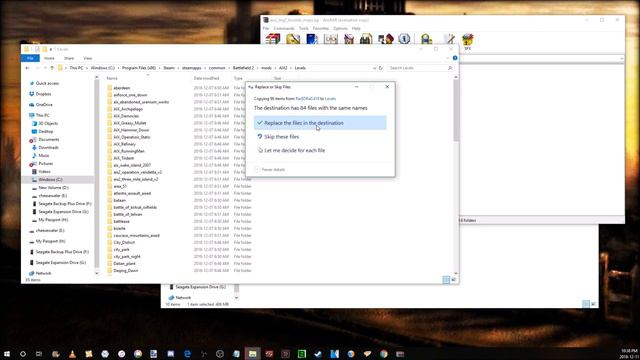Click into the Search Levels box
Image resolution: width=640 pixels, height=360 pixels.
pyautogui.click(x=417, y=68)
